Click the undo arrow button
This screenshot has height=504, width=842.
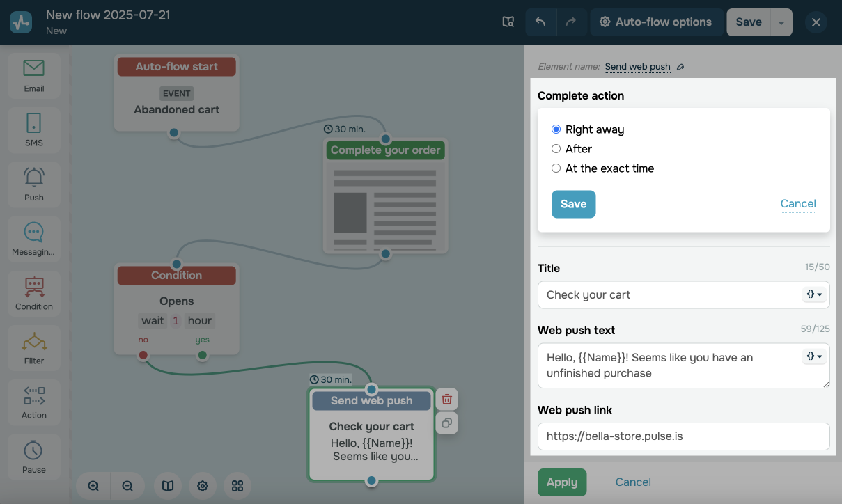point(540,22)
